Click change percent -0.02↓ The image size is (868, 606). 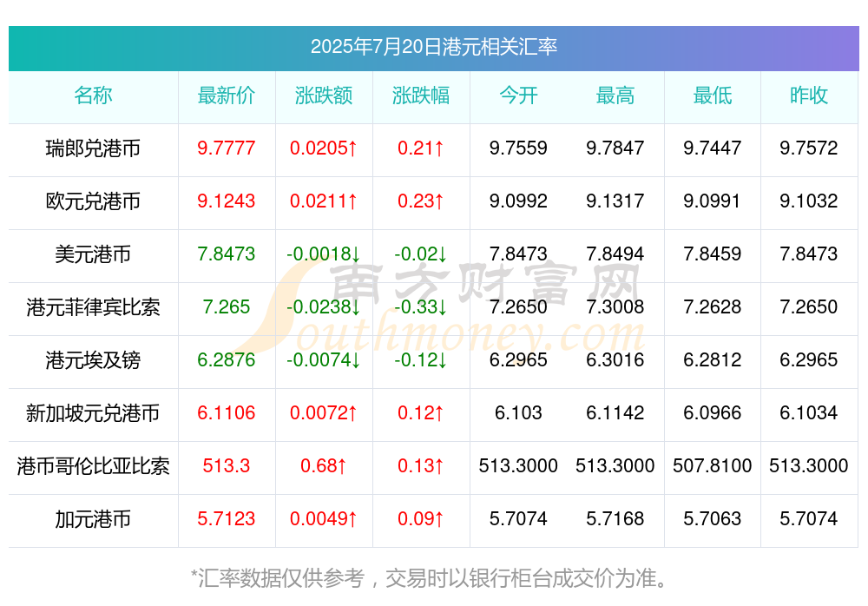(x=421, y=254)
